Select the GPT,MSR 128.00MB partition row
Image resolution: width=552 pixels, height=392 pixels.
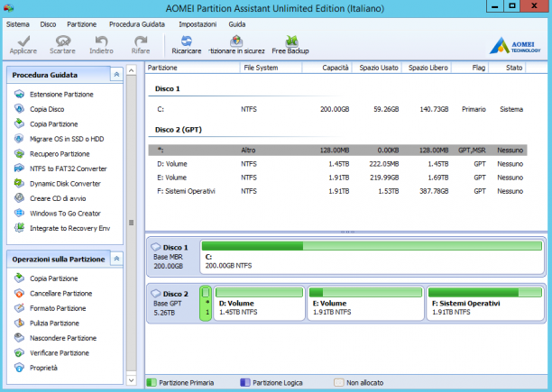click(x=337, y=150)
